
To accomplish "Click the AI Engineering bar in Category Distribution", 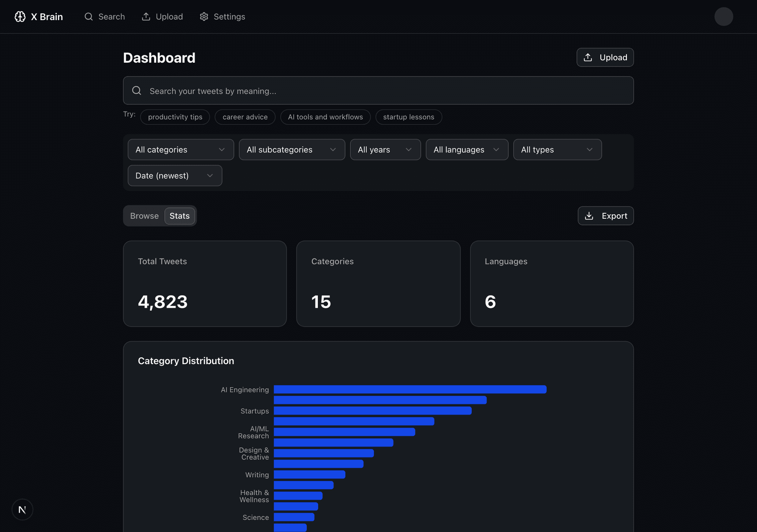I will [410, 389].
